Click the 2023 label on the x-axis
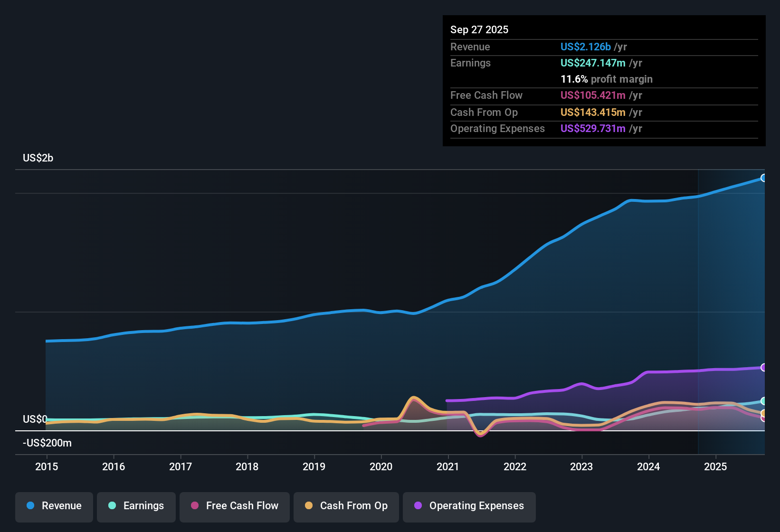The height and width of the screenshot is (532, 780). [582, 467]
